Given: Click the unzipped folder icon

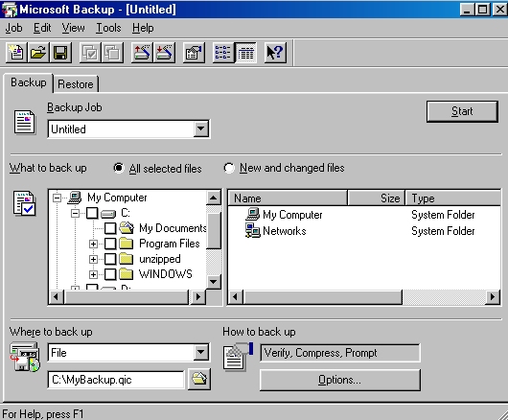Looking at the screenshot, I should [127, 259].
